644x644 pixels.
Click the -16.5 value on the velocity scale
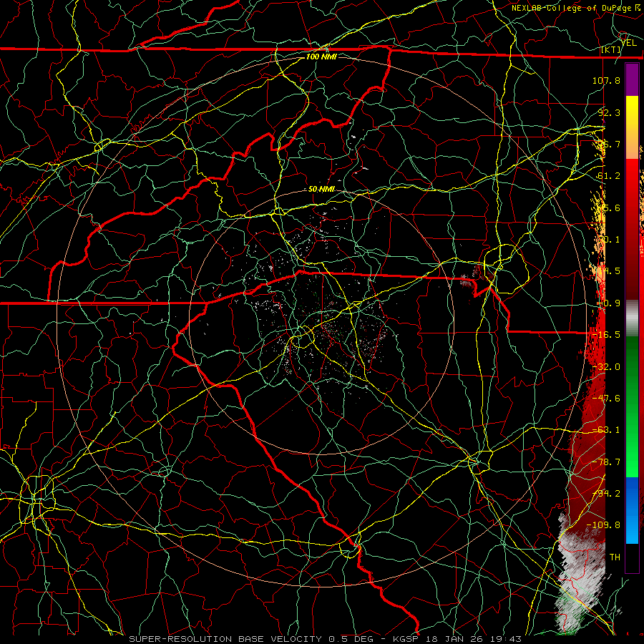coord(606,335)
